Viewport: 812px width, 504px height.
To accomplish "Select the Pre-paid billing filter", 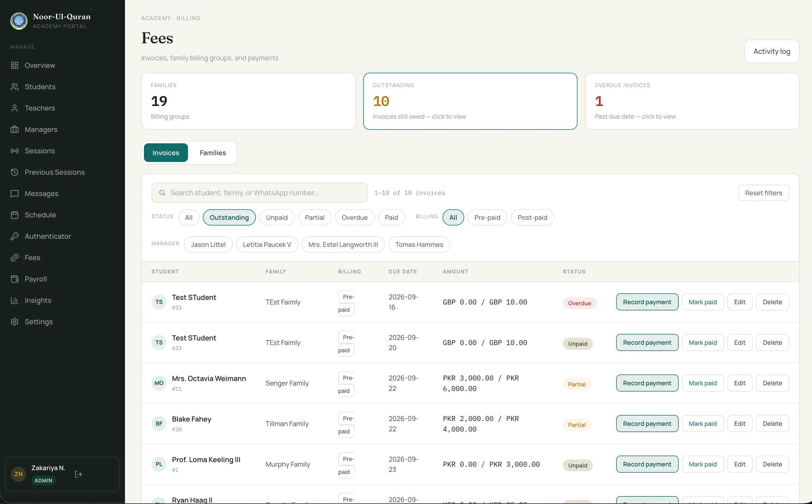I will click(x=487, y=217).
